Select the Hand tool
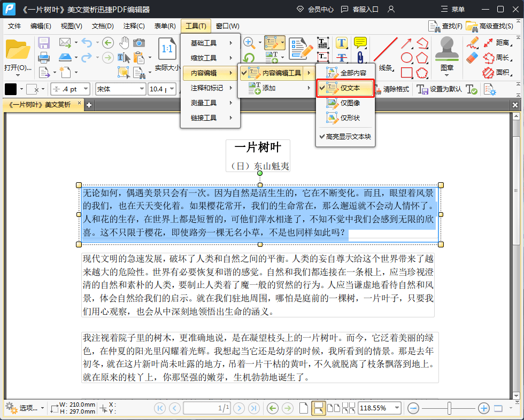This screenshot has height=420, width=524. (x=124, y=43)
